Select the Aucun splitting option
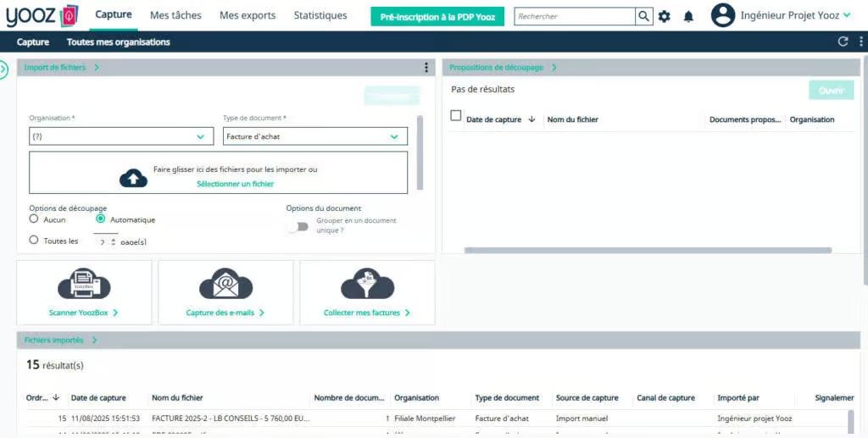 [34, 219]
